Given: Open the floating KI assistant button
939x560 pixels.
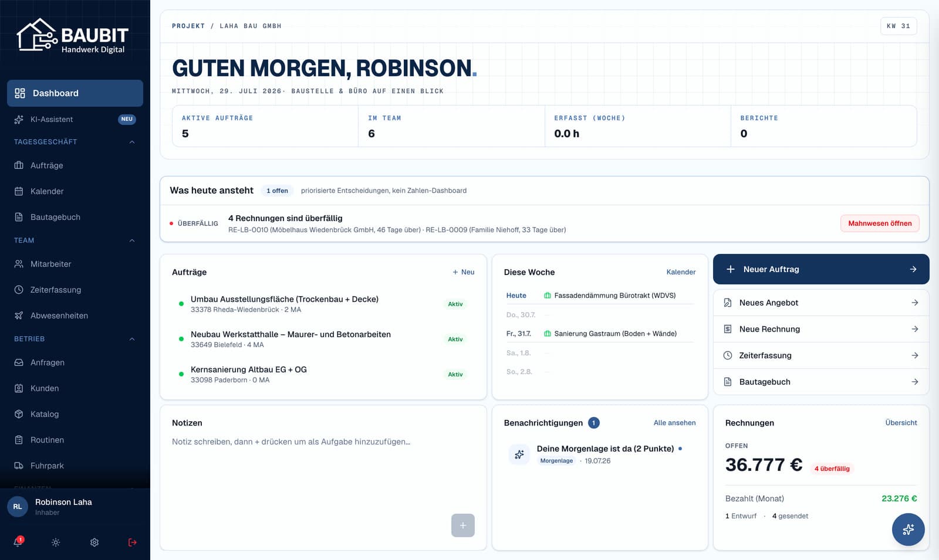Looking at the screenshot, I should point(908,530).
